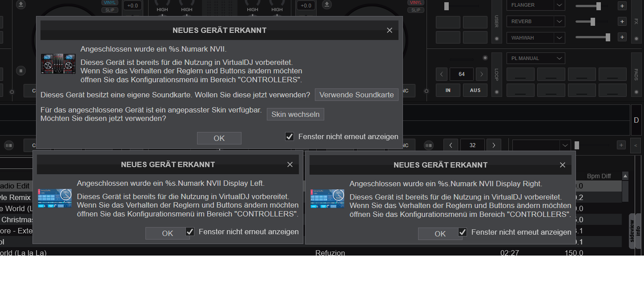Screen dimensions: 644x288
Task: Set loop IN point
Action: 448,90
